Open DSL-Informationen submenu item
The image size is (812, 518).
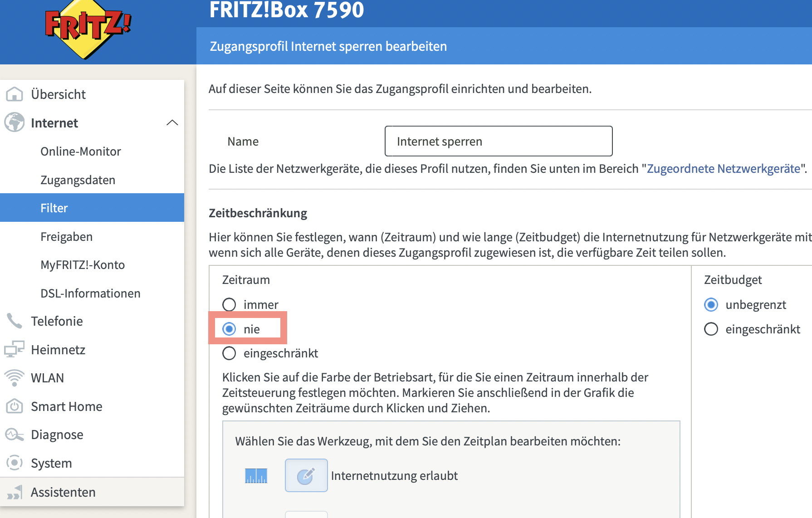[92, 293]
